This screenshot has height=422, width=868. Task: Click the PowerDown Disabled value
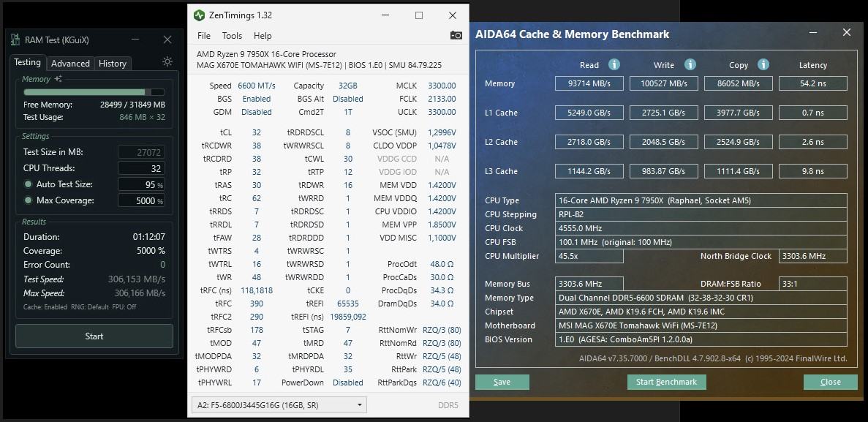347,383
